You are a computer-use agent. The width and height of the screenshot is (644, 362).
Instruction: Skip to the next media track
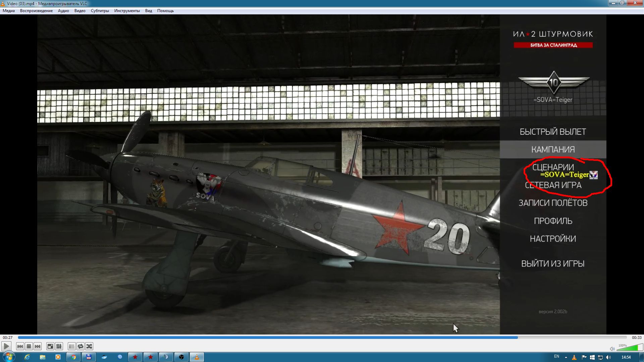coord(38,346)
